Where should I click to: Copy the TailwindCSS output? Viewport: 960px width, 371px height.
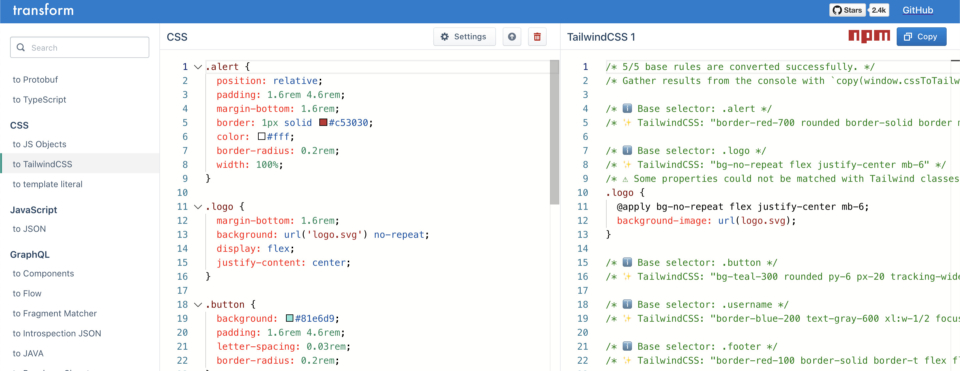(921, 37)
